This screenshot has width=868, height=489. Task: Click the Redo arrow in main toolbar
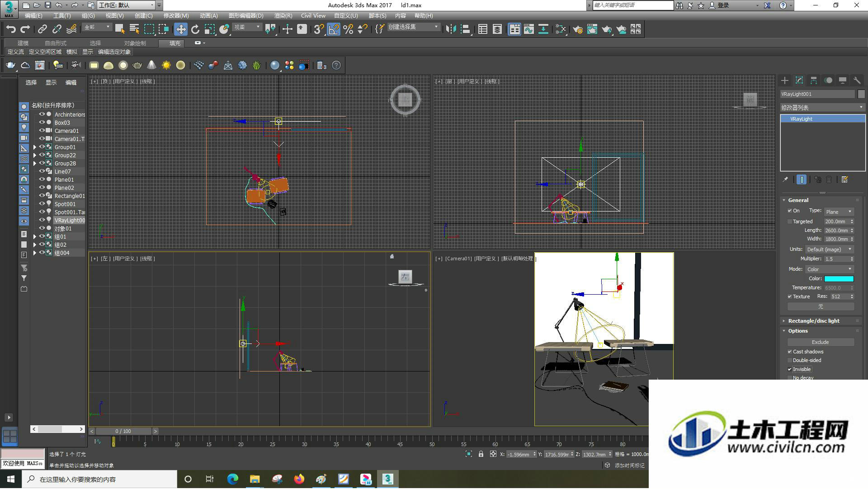point(25,29)
